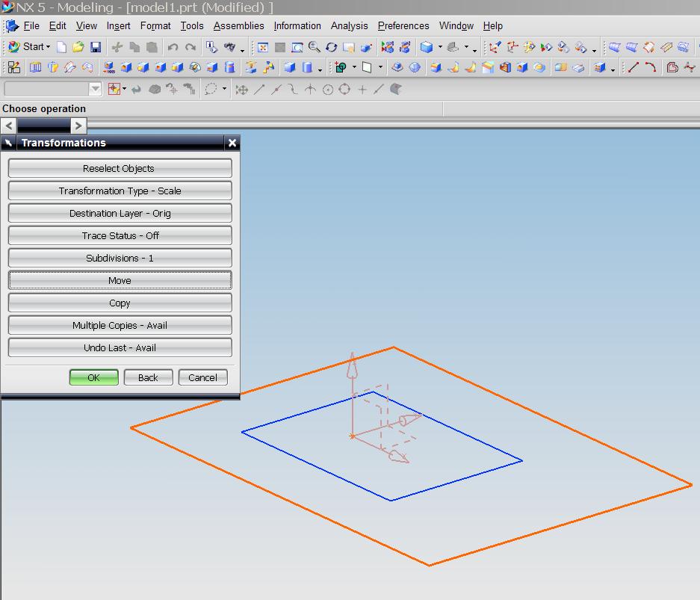The height and width of the screenshot is (600, 700).
Task: Click the New file icon
Action: pos(61,47)
